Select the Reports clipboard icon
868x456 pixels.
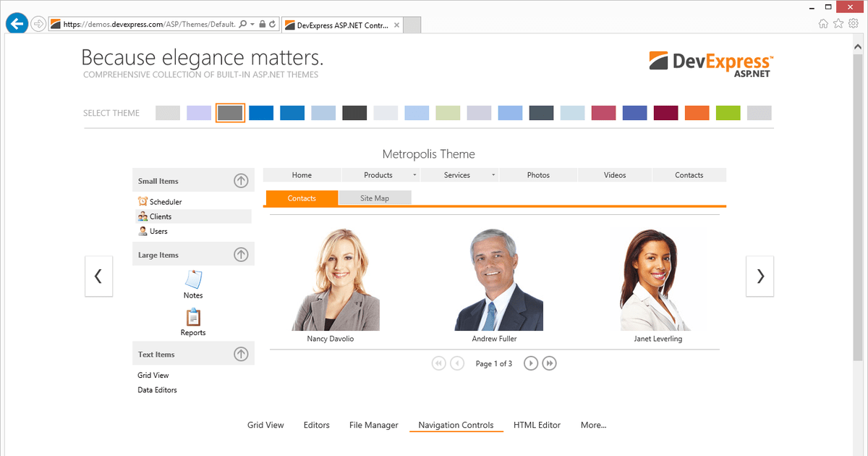tap(192, 317)
